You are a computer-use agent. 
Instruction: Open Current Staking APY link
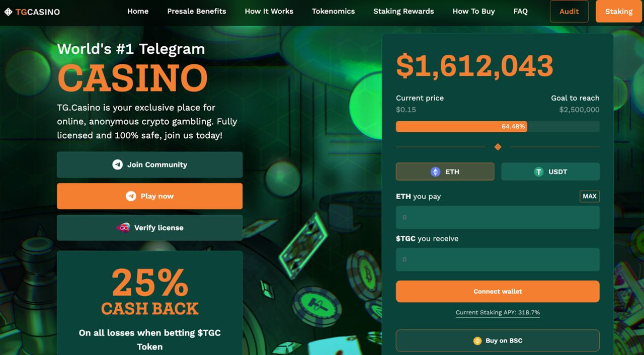pyautogui.click(x=498, y=312)
